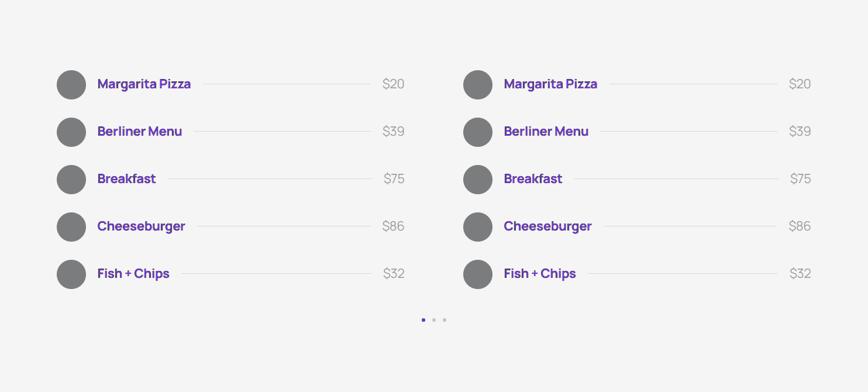Screen dimensions: 868x392
Task: Open Margarita Pizza link in left column
Action: 144,84
